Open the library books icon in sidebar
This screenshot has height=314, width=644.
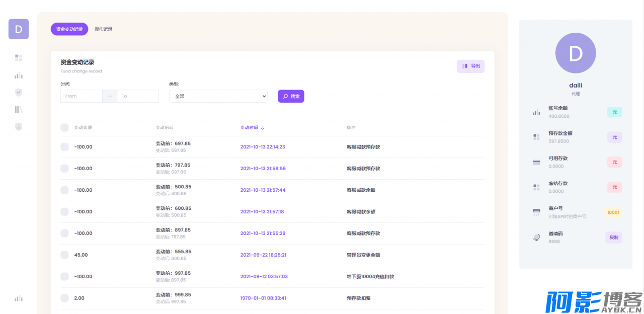19,110
